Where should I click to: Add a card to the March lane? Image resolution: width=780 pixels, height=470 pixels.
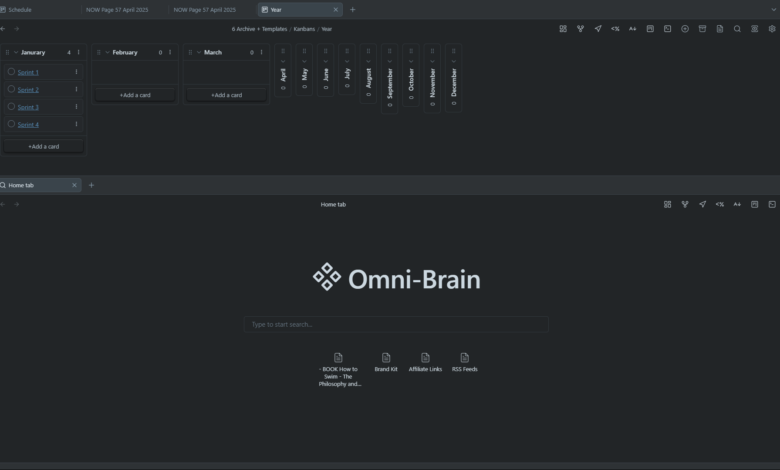coord(226,95)
